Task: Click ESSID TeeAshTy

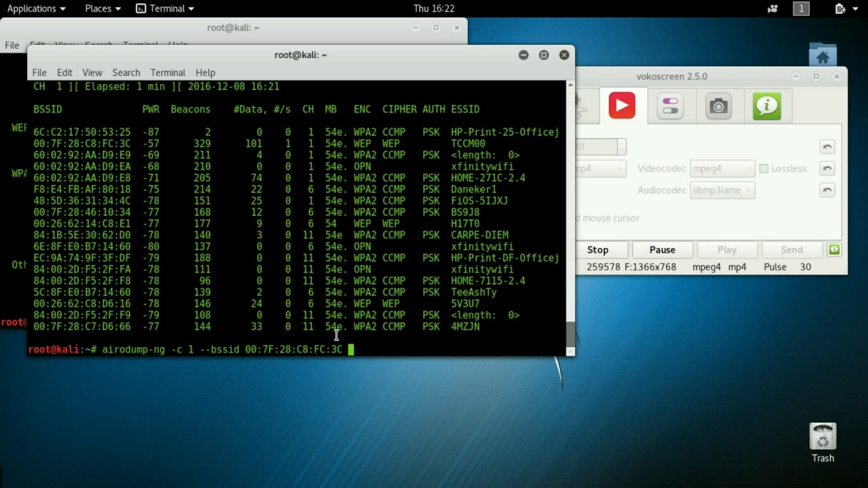Action: click(x=473, y=292)
